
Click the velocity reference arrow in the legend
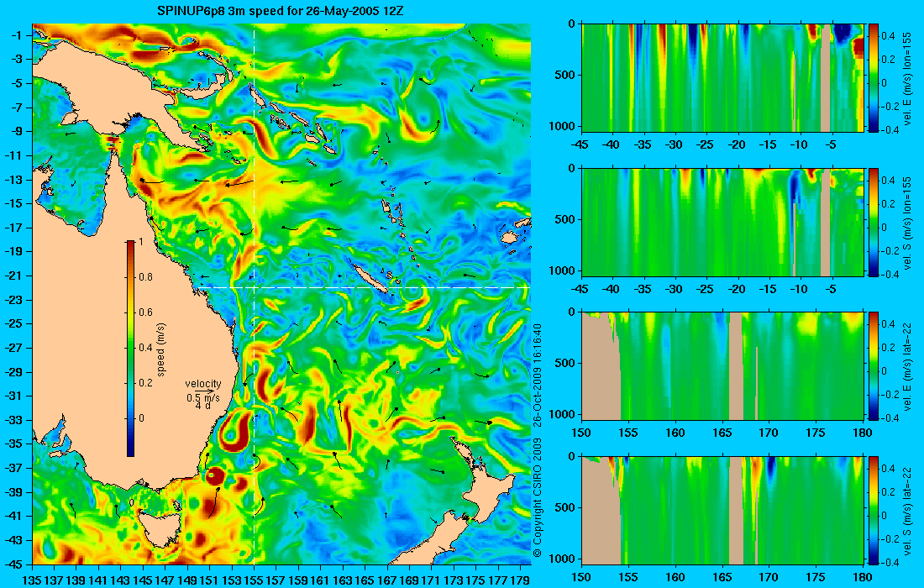pyautogui.click(x=204, y=391)
